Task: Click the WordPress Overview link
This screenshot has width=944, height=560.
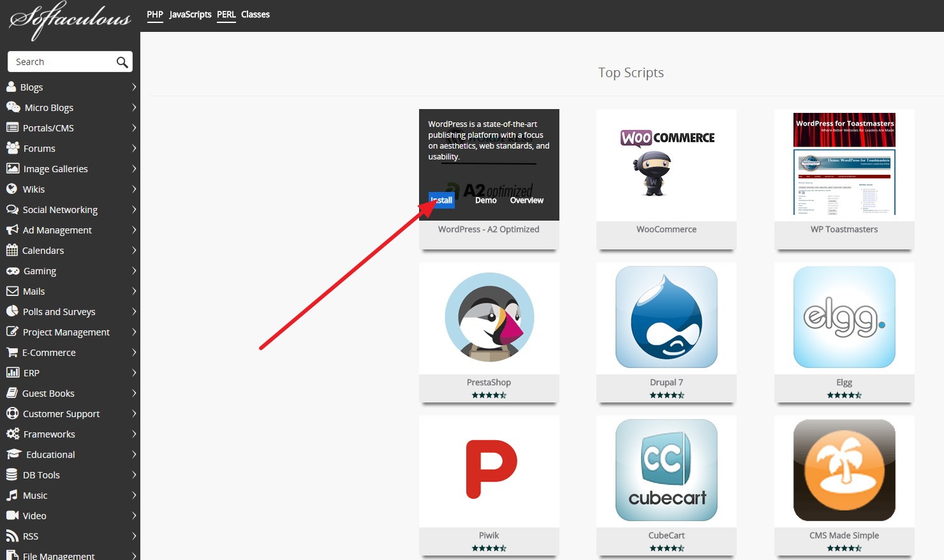Action: pyautogui.click(x=527, y=200)
